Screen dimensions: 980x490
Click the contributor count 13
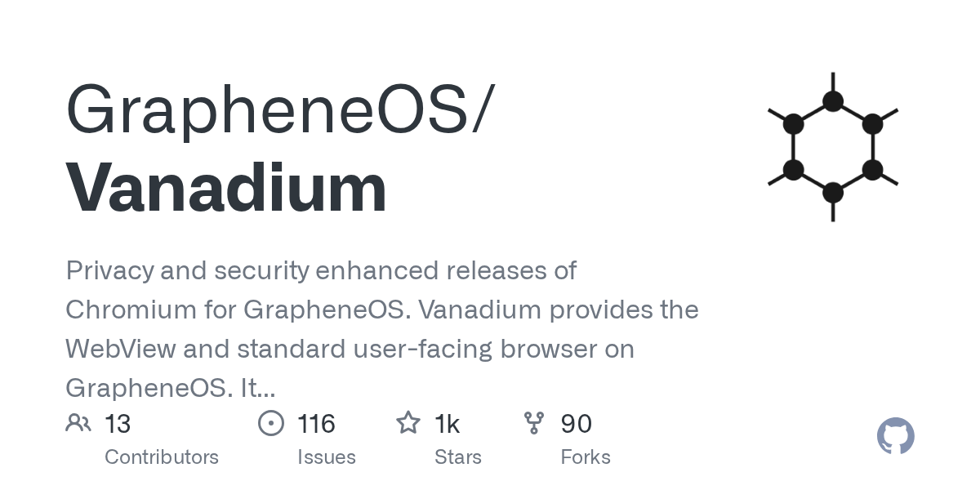click(118, 424)
